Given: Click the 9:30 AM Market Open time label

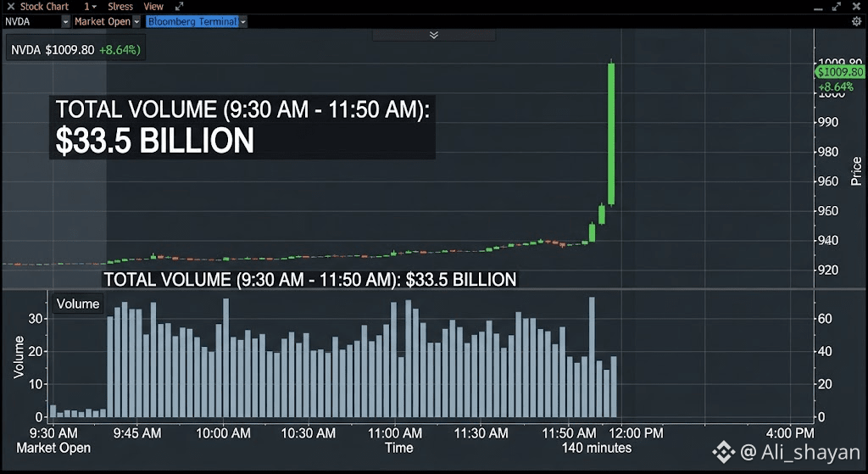Looking at the screenshot, I should [x=53, y=440].
